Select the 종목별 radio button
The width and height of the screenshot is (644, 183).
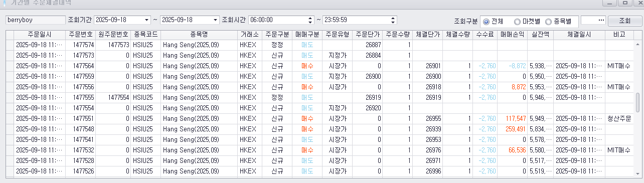(548, 22)
